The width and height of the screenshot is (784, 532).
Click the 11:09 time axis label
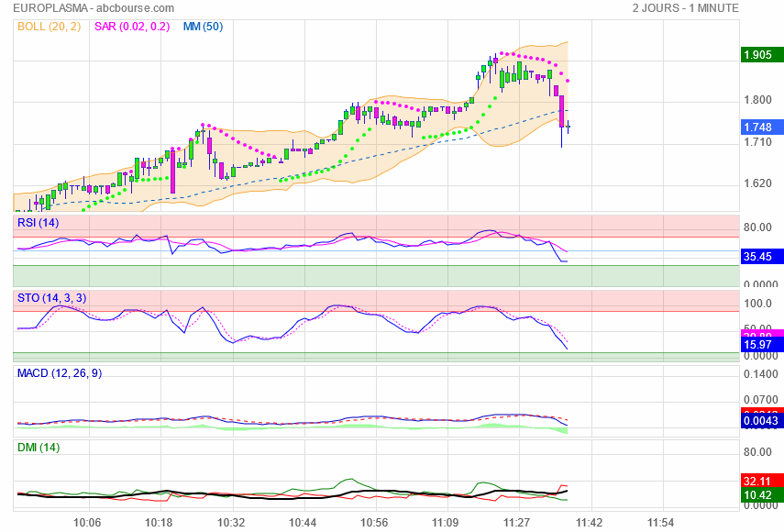coord(446,523)
